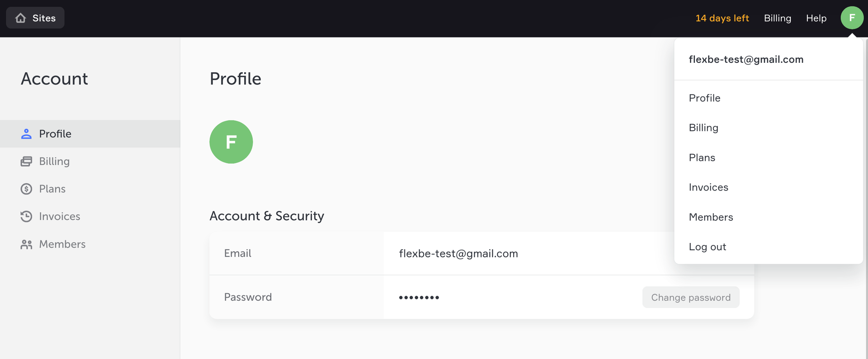Select Billing in the account dropdown menu
Screen dimensions: 868x359
click(x=703, y=128)
